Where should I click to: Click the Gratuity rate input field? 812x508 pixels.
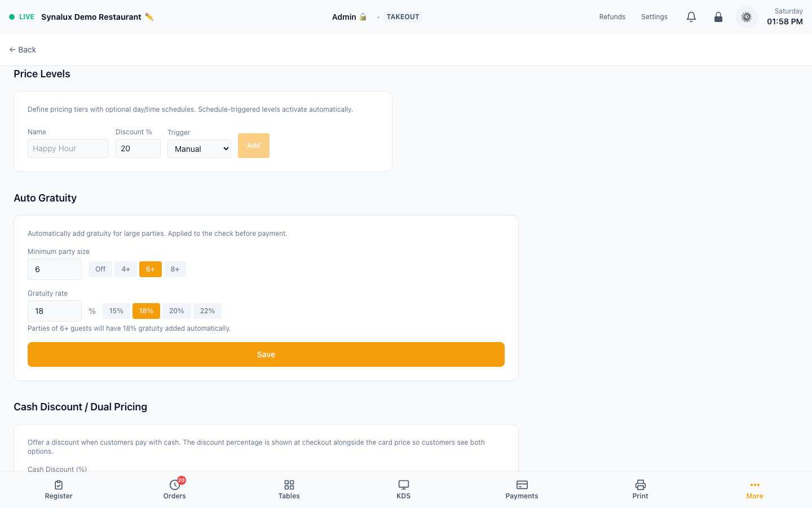point(55,311)
